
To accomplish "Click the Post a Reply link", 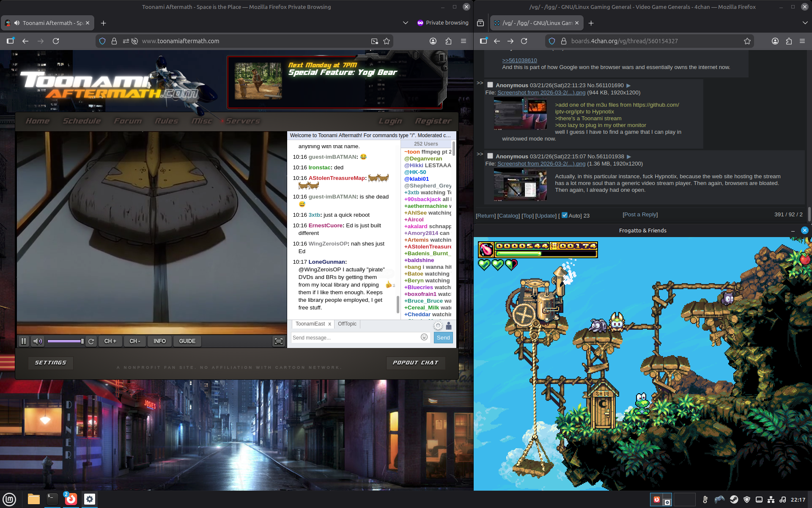I will [640, 215].
